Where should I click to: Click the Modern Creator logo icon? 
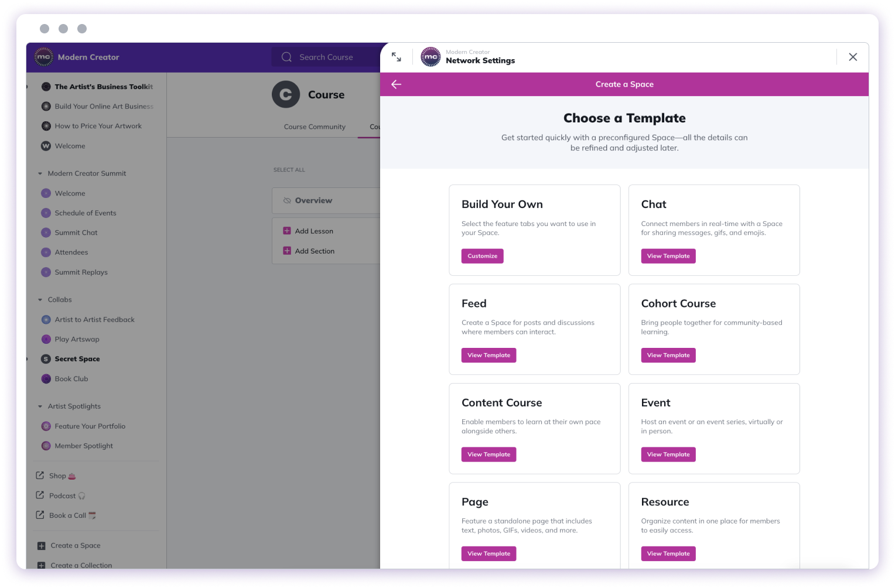pos(43,57)
